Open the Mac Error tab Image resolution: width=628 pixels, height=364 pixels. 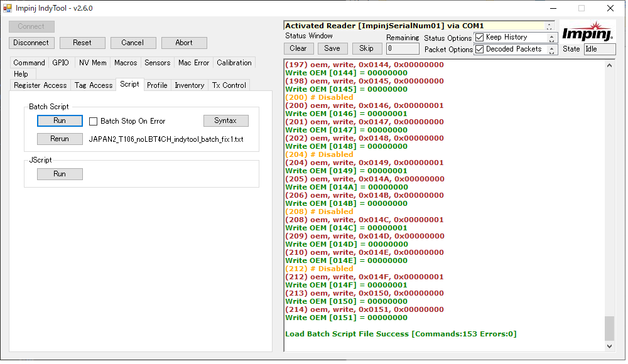click(194, 63)
